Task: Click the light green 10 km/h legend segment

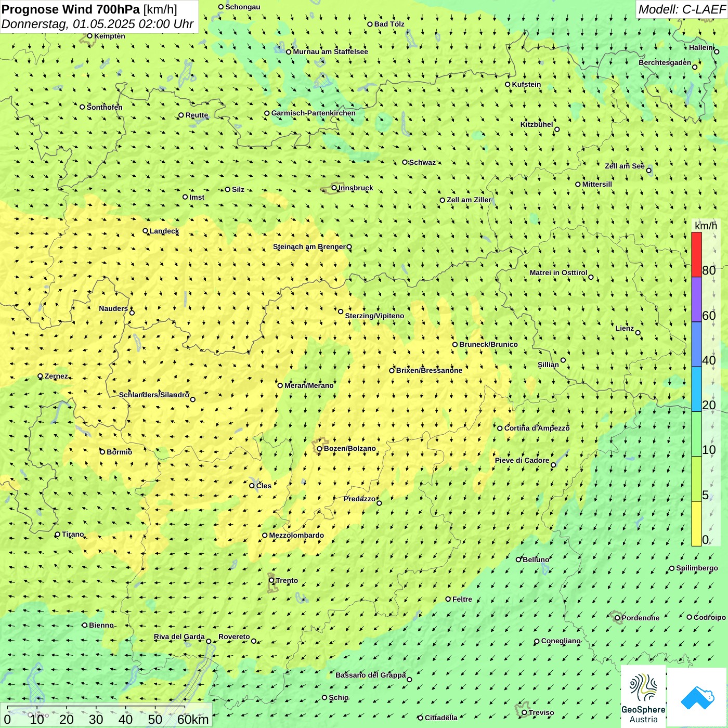Action: pyautogui.click(x=696, y=434)
